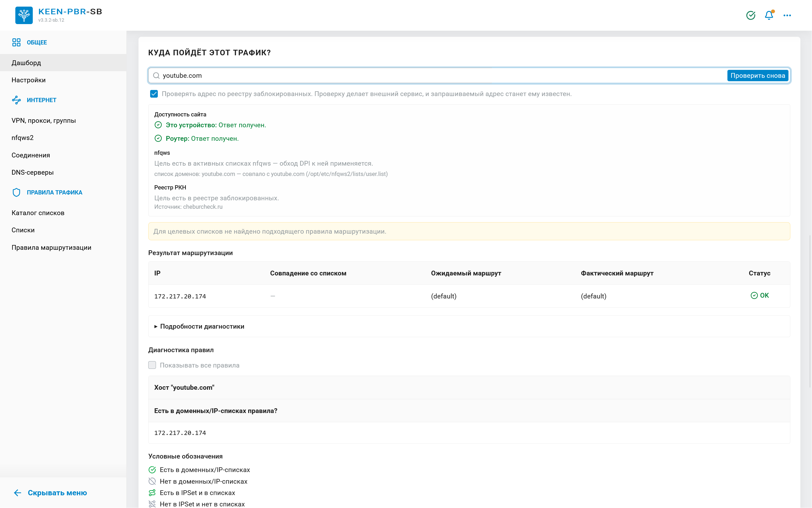Open Настройки in sidebar
The height and width of the screenshot is (508, 812).
pos(63,80)
